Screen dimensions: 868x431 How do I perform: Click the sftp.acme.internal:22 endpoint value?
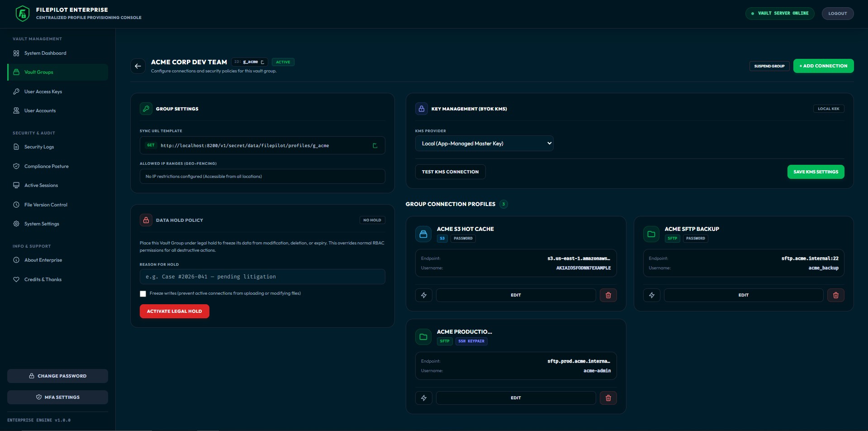[x=810, y=259]
